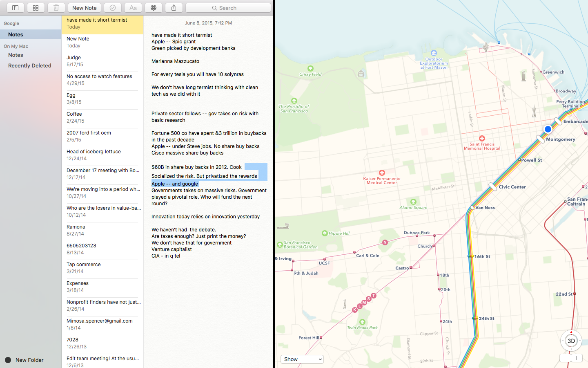The height and width of the screenshot is (368, 588).
Task: Open the 7028 note
Action: pyautogui.click(x=102, y=344)
